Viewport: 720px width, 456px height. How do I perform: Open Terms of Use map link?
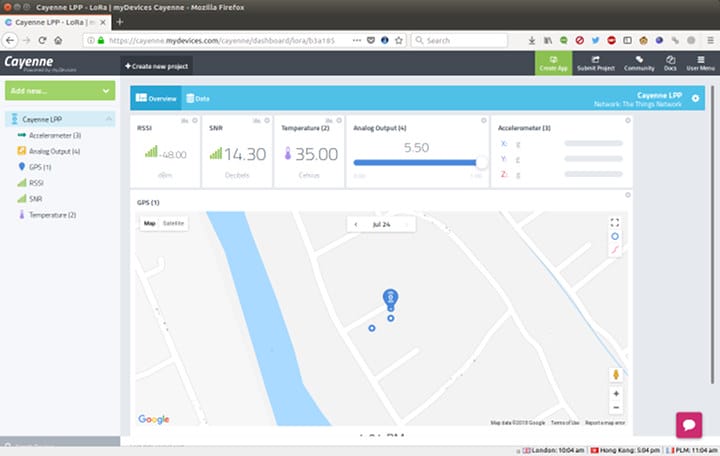[x=565, y=422]
